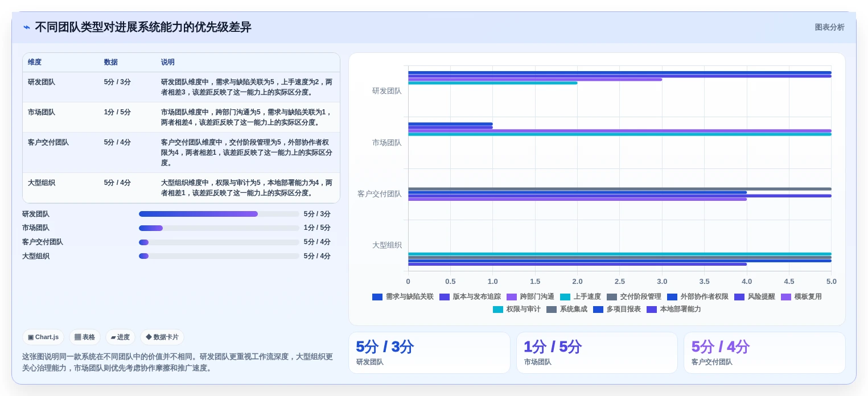Image resolution: width=868 pixels, height=396 pixels.
Task: Click the 研发团队 chart axis label
Action: (x=387, y=91)
